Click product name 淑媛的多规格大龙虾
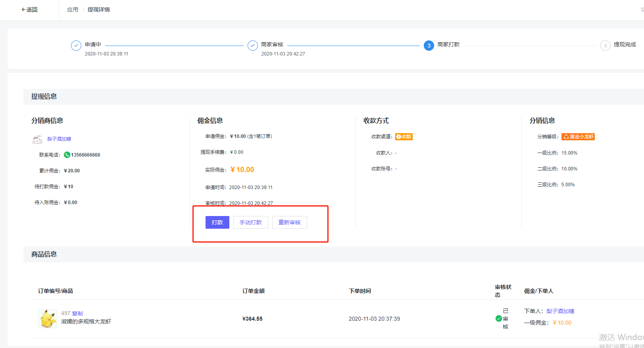The image size is (644, 348). [x=86, y=321]
